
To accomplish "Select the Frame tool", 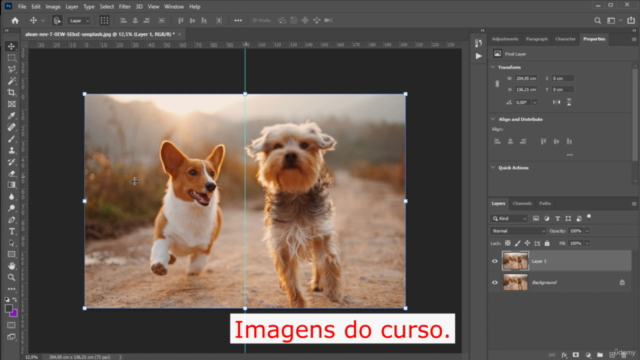I will (x=11, y=104).
